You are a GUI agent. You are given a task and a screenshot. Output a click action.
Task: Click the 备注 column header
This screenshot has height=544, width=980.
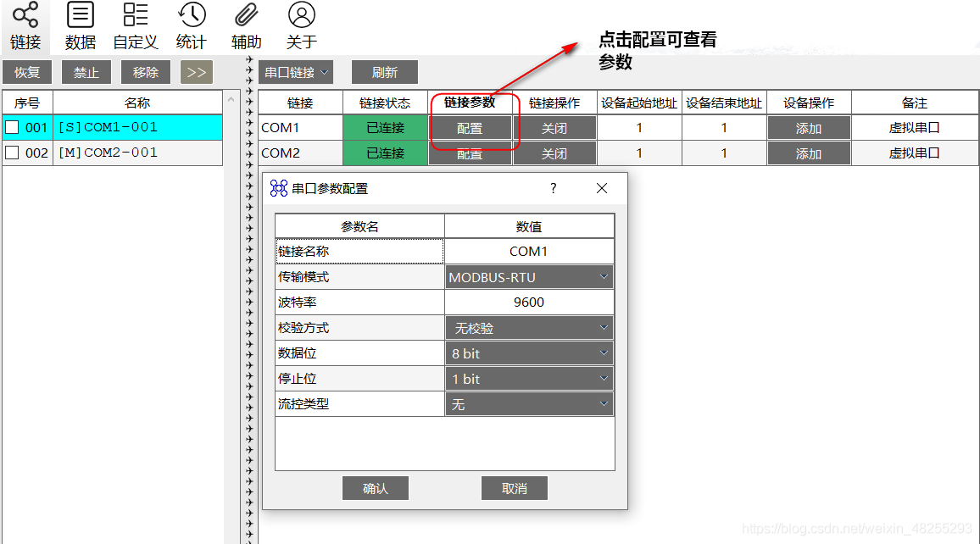click(x=915, y=103)
